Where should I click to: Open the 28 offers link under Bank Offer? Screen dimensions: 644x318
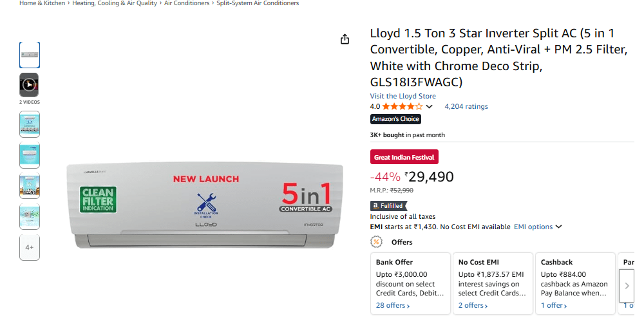point(392,305)
